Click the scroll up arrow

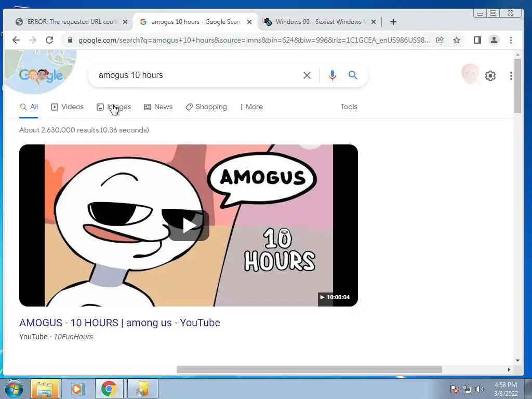517,54
